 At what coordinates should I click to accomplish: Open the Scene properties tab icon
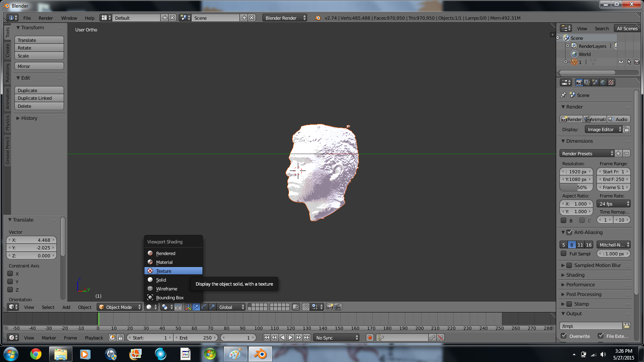[595, 82]
